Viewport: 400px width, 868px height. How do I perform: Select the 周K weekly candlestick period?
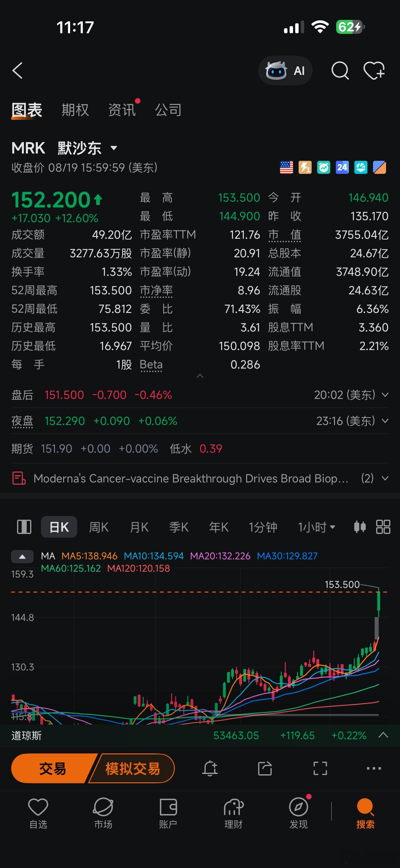coord(99,527)
